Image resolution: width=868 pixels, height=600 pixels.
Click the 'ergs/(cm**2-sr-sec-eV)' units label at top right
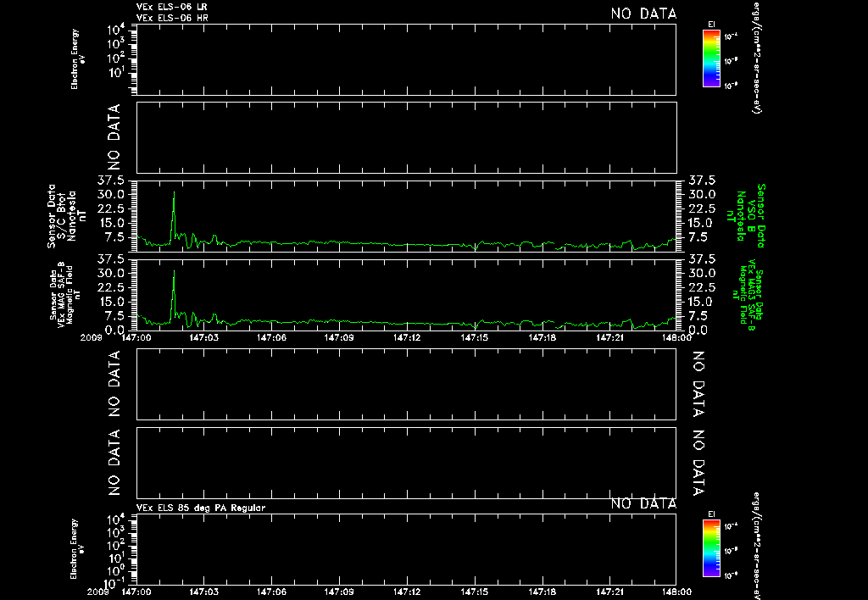tap(756, 57)
